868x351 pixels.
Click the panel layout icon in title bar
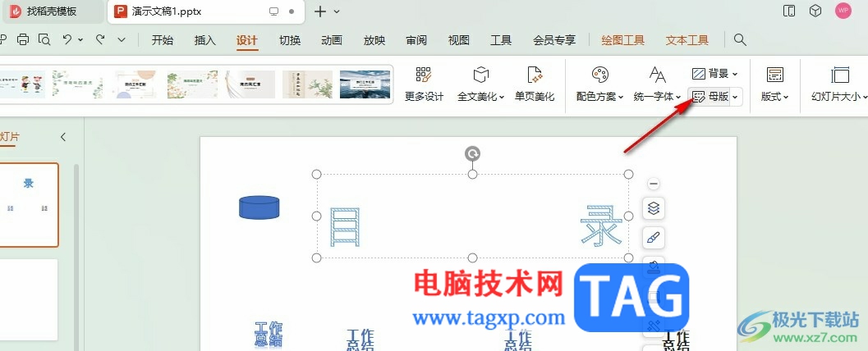pyautogui.click(x=789, y=11)
